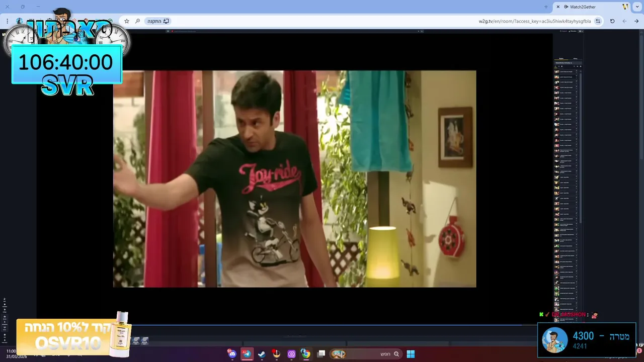
Task: Open the zoom magnifier in the address bar
Action: click(x=137, y=21)
